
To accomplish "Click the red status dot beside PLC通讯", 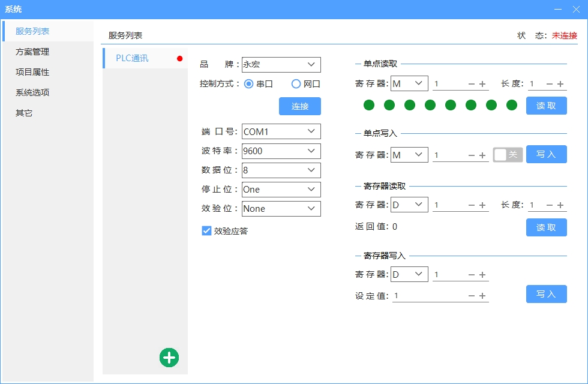I will click(x=179, y=58).
